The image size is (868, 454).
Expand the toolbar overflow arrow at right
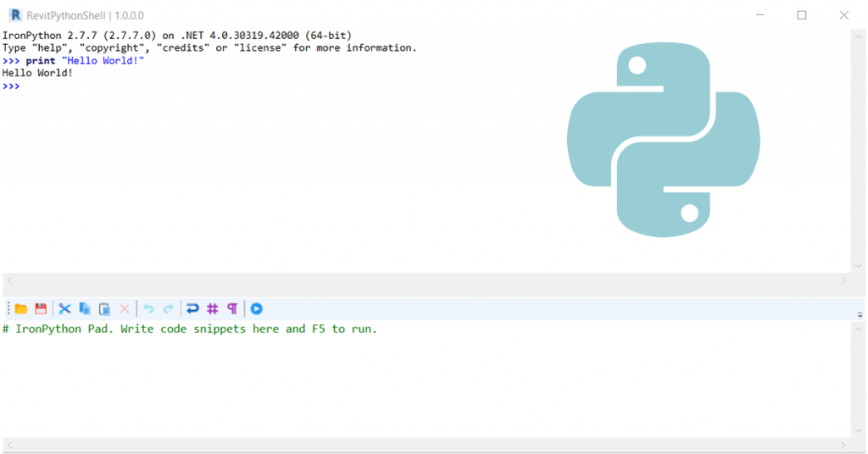(x=860, y=314)
